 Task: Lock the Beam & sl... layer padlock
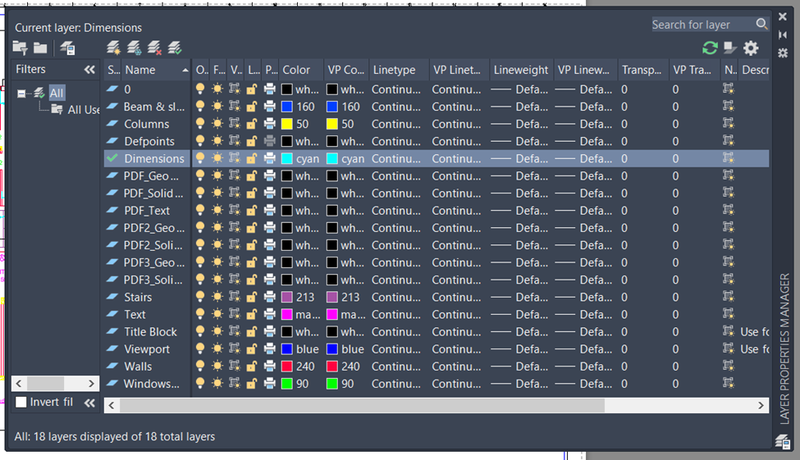pyautogui.click(x=252, y=107)
